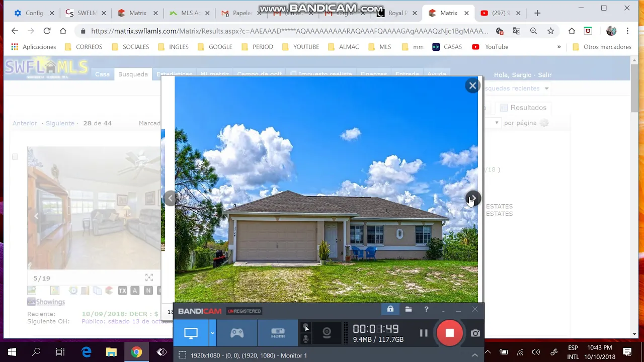Show next photo with right arrow

point(472,198)
